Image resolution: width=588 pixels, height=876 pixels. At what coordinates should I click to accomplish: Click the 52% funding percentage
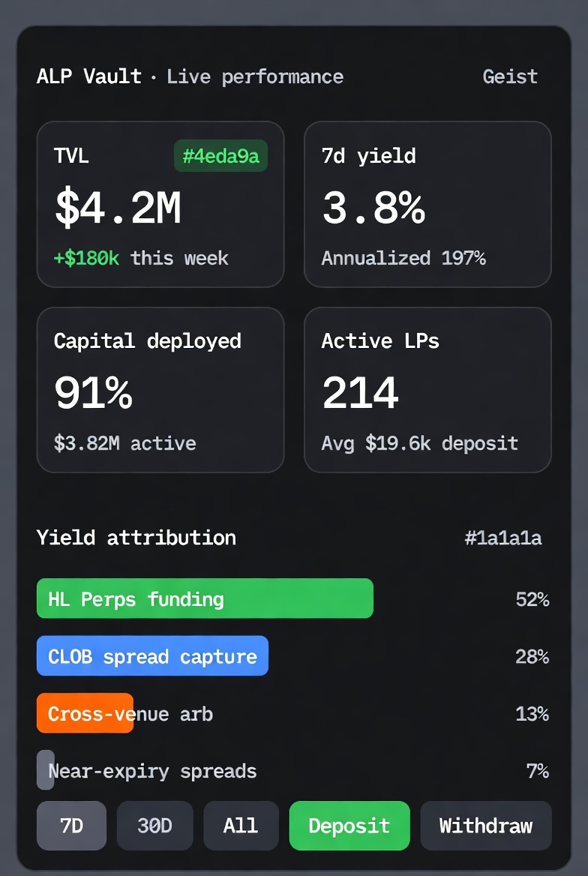coord(532,599)
